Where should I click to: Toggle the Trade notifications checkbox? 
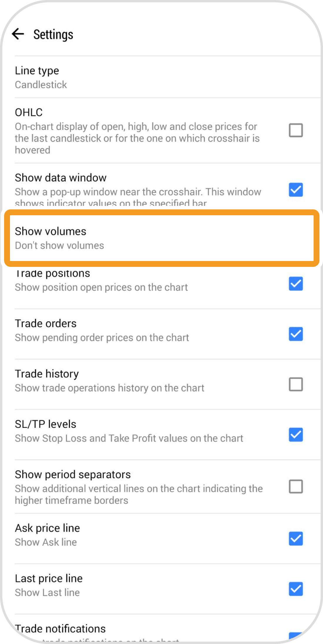pos(296,636)
